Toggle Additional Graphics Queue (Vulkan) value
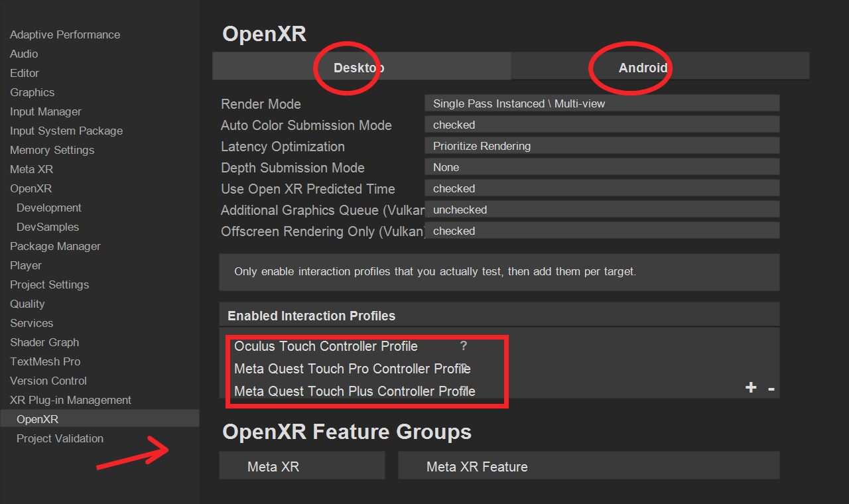This screenshot has width=849, height=504. click(602, 210)
